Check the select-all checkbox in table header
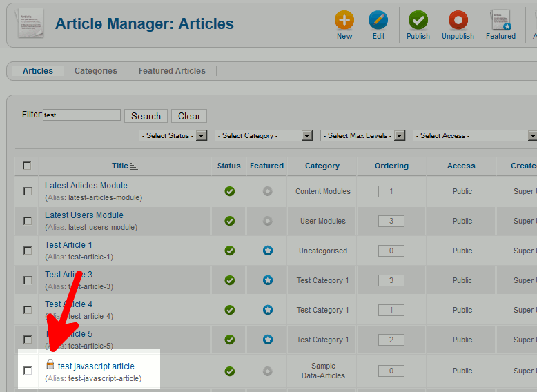 coord(27,166)
